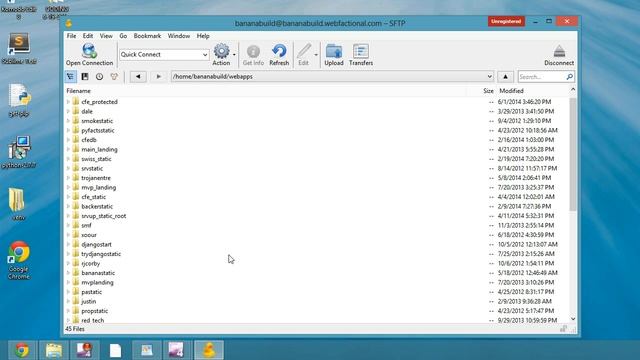Select the trydjangostatic folder row
640x360 pixels.
tap(318, 254)
